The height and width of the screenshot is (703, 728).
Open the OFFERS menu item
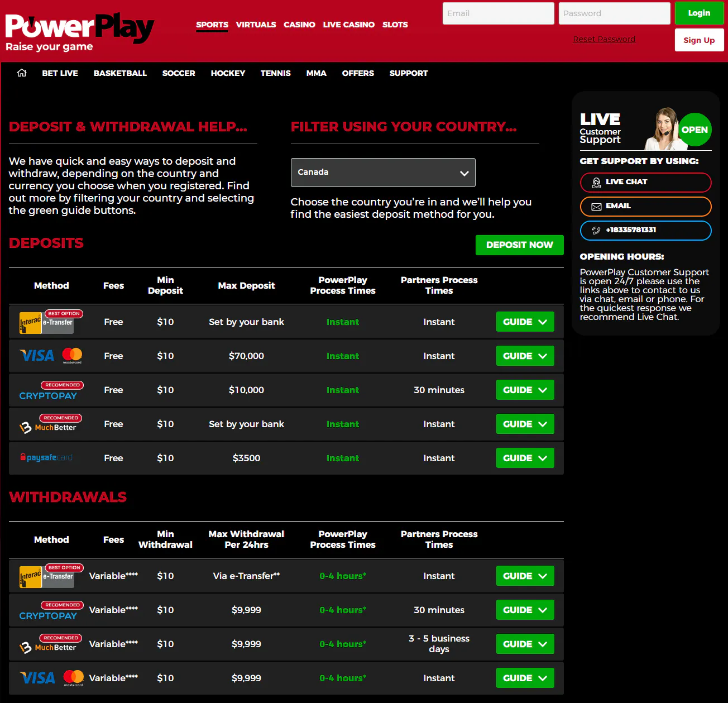point(358,73)
